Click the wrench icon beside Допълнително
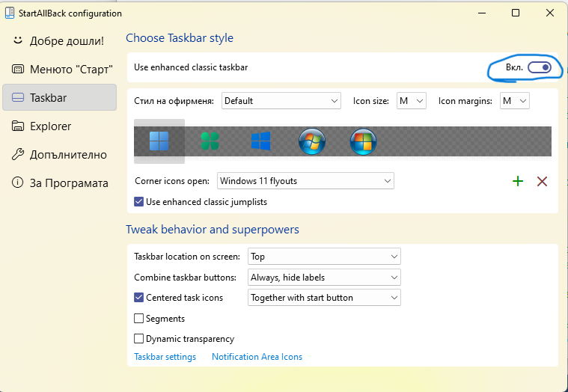Image resolution: width=568 pixels, height=392 pixels. (18, 154)
